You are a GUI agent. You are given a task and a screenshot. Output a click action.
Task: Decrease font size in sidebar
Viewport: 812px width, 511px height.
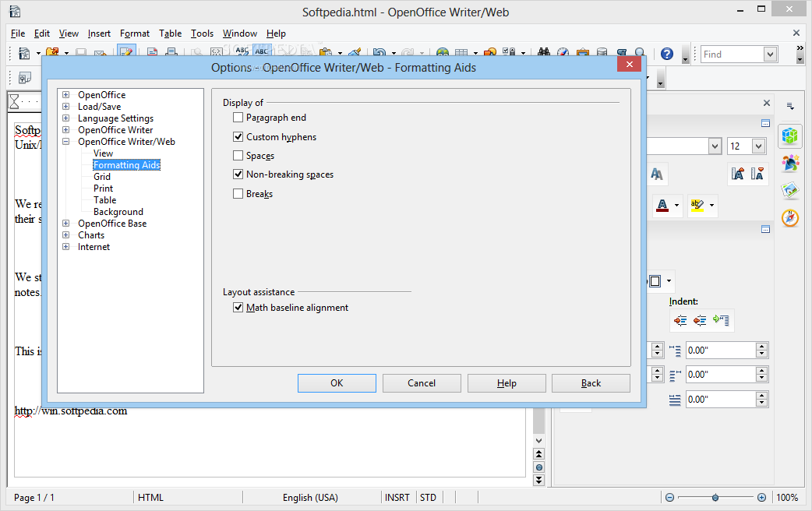click(757, 174)
